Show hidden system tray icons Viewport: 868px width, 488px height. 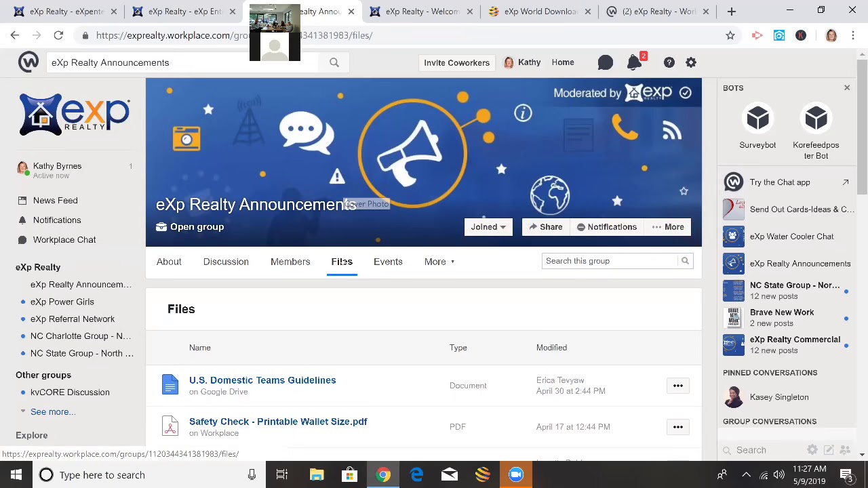[x=746, y=474]
